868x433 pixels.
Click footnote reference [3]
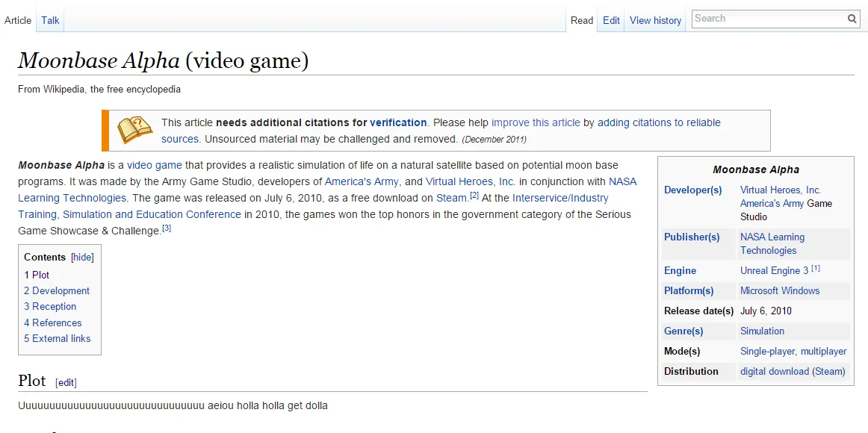click(167, 228)
